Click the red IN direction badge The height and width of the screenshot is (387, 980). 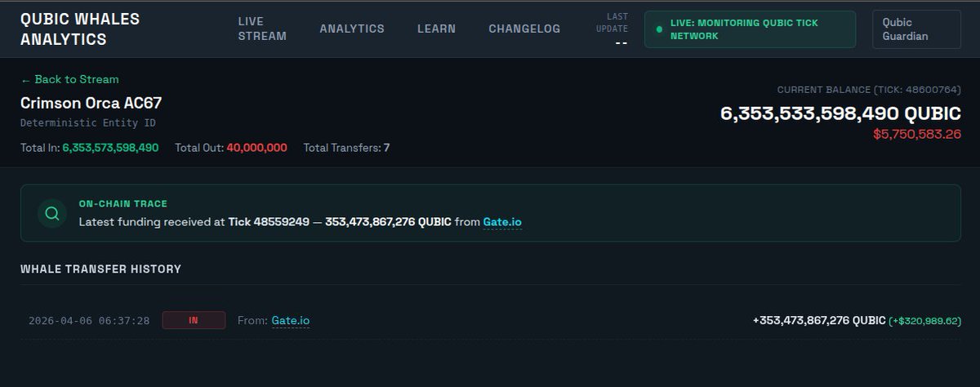click(194, 320)
